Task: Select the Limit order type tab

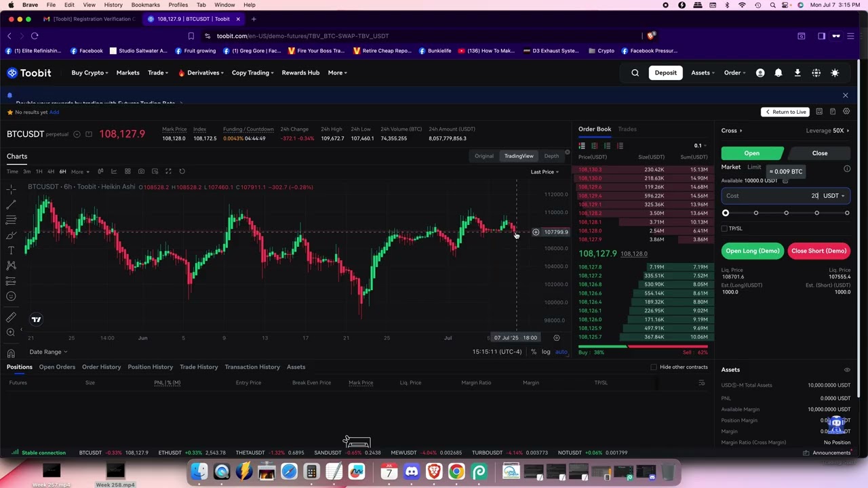Action: pos(754,167)
